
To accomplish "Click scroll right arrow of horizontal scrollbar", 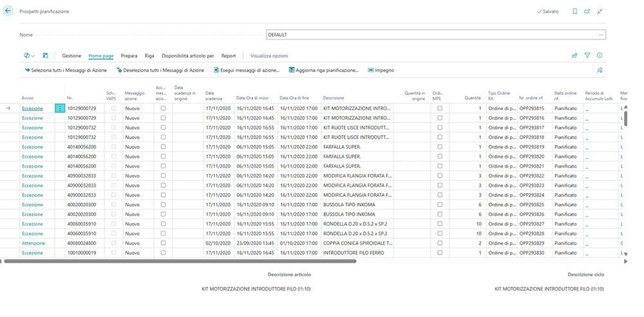I will [x=625, y=261].
